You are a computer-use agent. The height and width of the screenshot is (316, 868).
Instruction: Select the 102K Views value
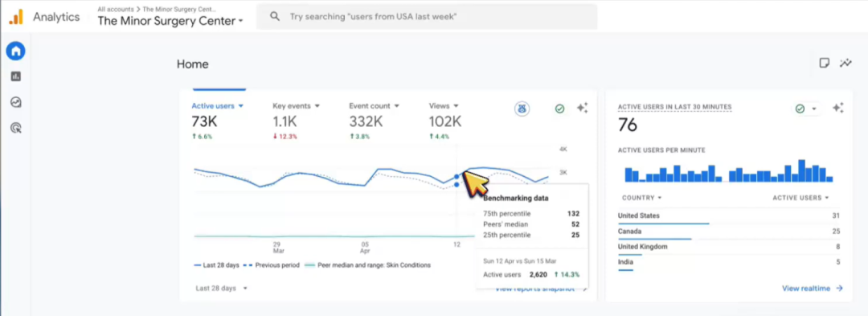(445, 121)
